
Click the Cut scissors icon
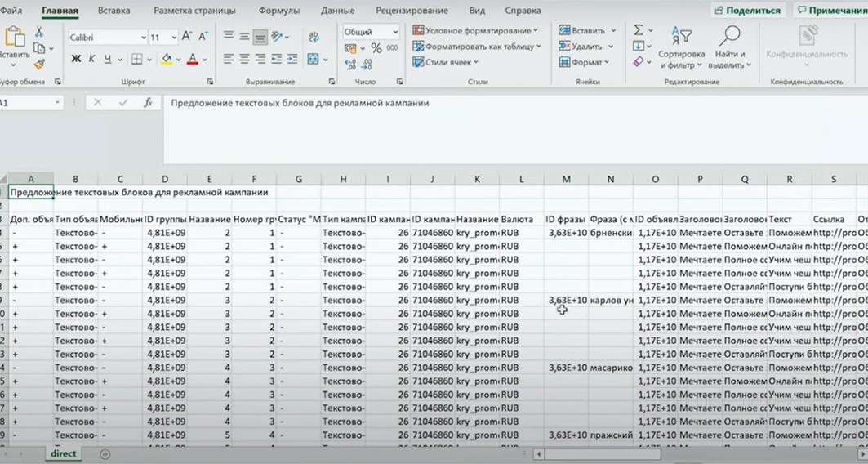pos(38,32)
